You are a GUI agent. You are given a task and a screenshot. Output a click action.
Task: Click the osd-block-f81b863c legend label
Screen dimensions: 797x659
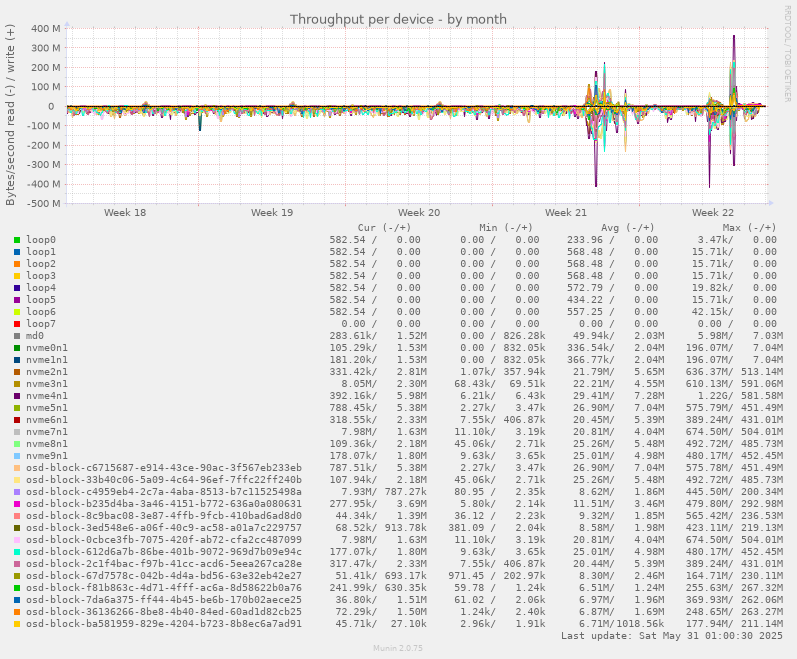coord(164,588)
